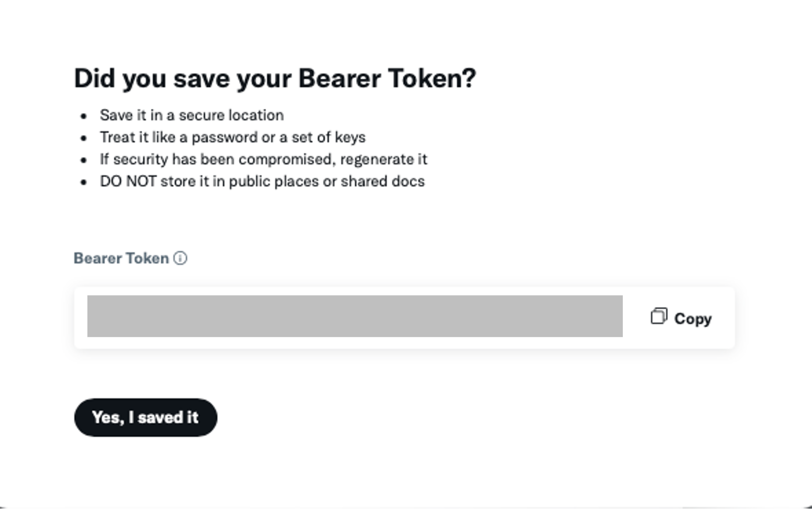Click "DO NOT store it in public places" line
The image size is (812, 509).
coord(262,181)
